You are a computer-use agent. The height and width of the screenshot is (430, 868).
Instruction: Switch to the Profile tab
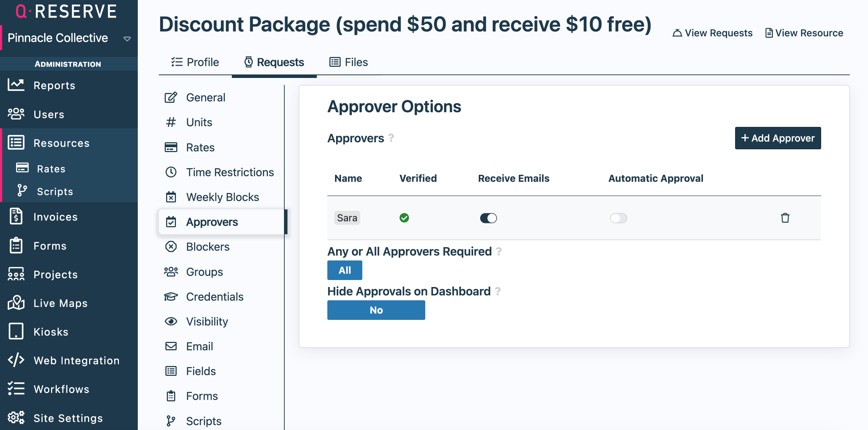(195, 62)
